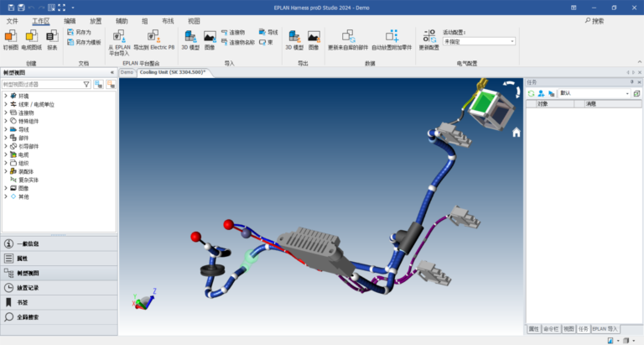Import a 3D 模型 in 导入 group
This screenshot has height=345, width=644.
coord(190,40)
